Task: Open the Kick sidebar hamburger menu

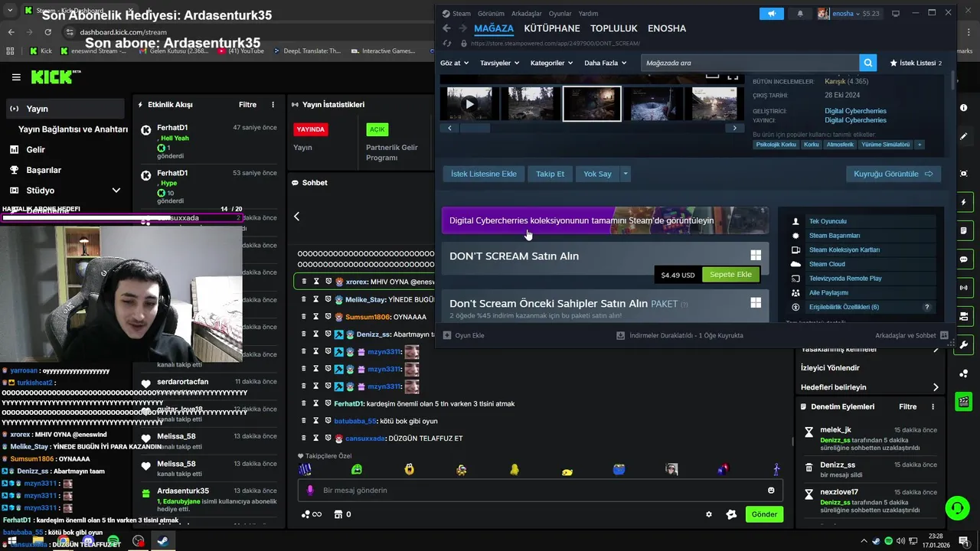Action: 16,77
